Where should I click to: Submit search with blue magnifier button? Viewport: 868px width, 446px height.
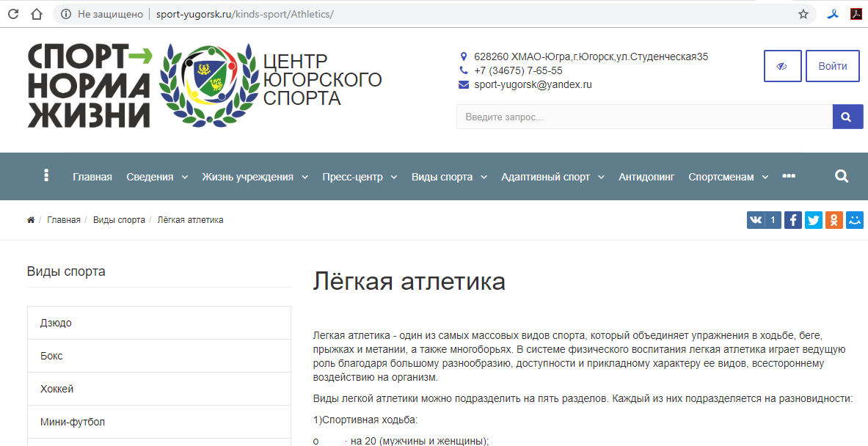click(x=847, y=117)
